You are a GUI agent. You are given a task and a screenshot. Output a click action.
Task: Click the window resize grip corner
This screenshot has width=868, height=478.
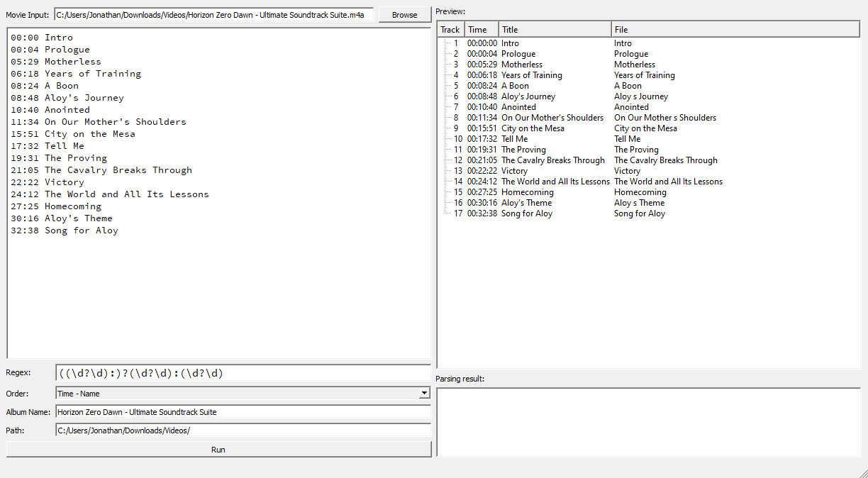coord(862,472)
